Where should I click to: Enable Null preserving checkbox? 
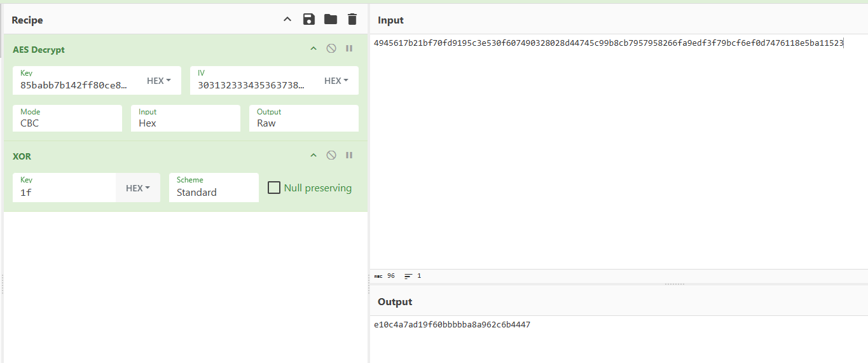274,188
